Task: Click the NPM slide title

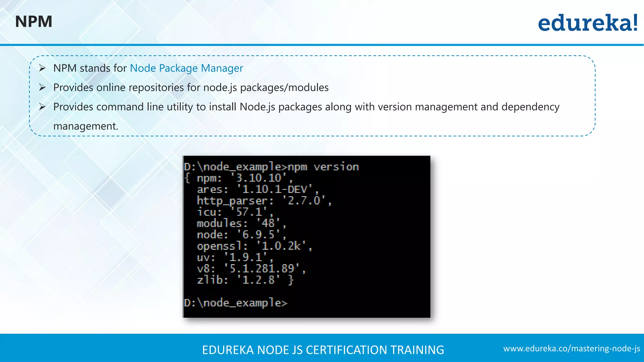Action: (34, 22)
